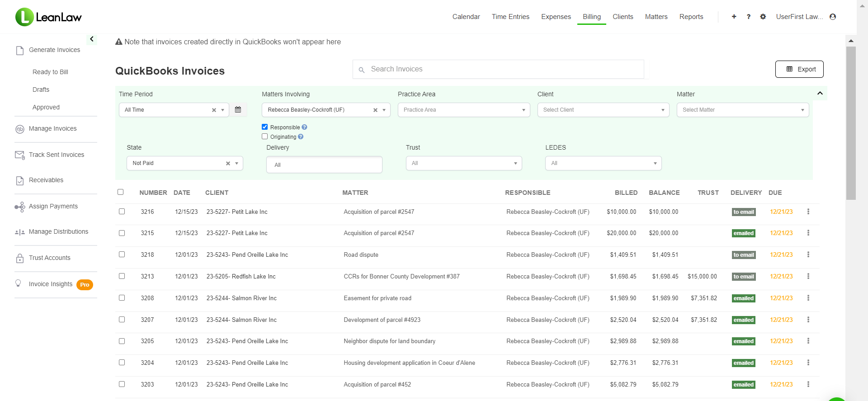The height and width of the screenshot is (401, 868).
Task: Open Track Sent Invoices in sidebar
Action: pos(57,155)
